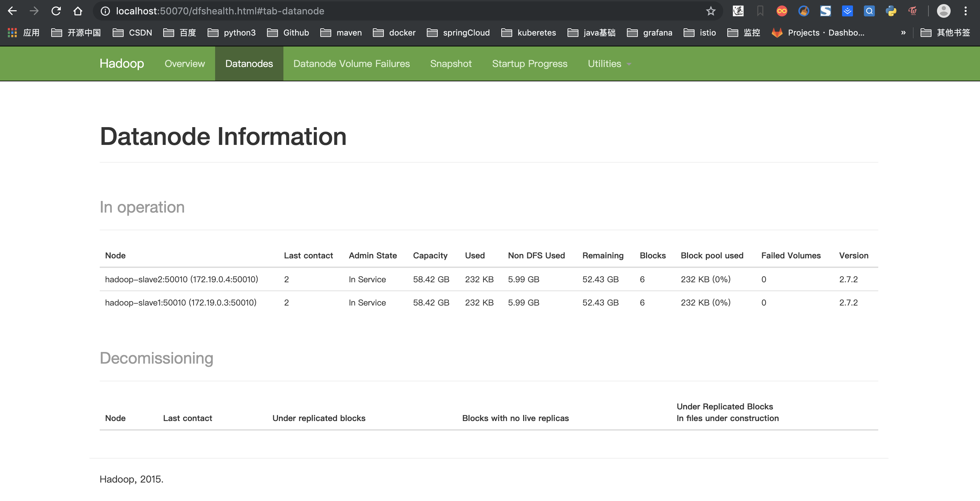Click the browser back arrow
980x501 pixels.
(x=12, y=11)
